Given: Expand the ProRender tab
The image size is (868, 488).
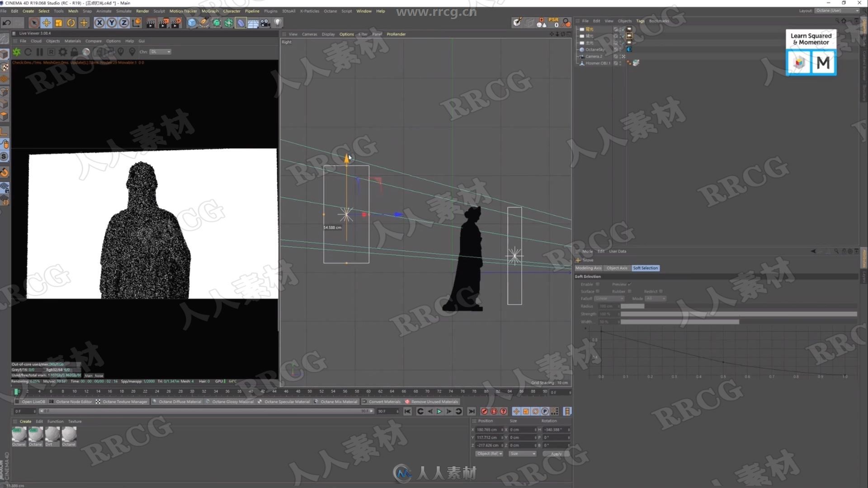Looking at the screenshot, I should click(395, 34).
